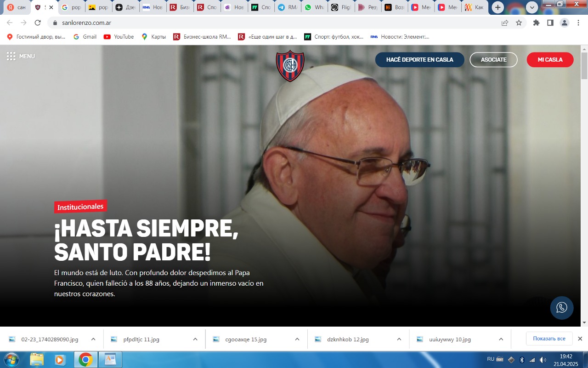Expand options for 02-23_1740289090.jpg download

pyautogui.click(x=93, y=339)
